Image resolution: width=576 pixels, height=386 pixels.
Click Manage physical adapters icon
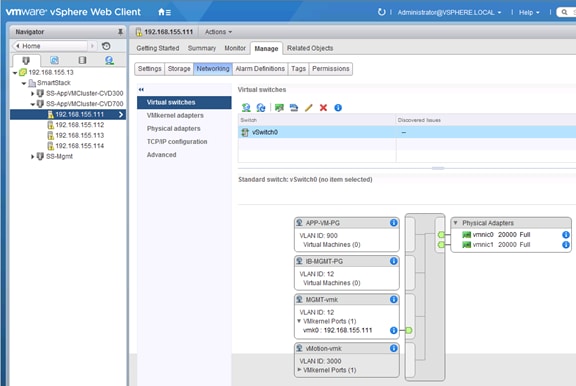click(x=279, y=108)
